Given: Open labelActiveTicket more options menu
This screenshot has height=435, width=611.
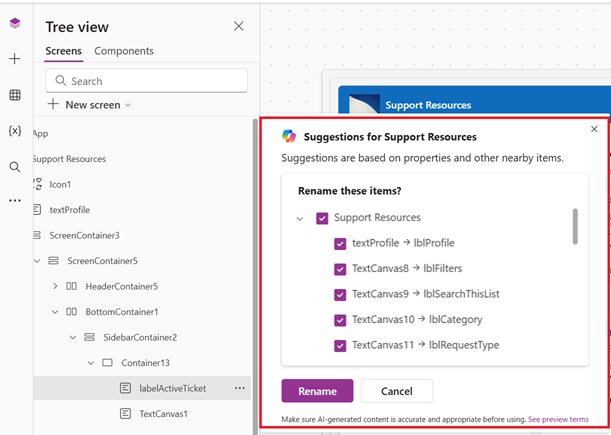Looking at the screenshot, I should click(239, 388).
